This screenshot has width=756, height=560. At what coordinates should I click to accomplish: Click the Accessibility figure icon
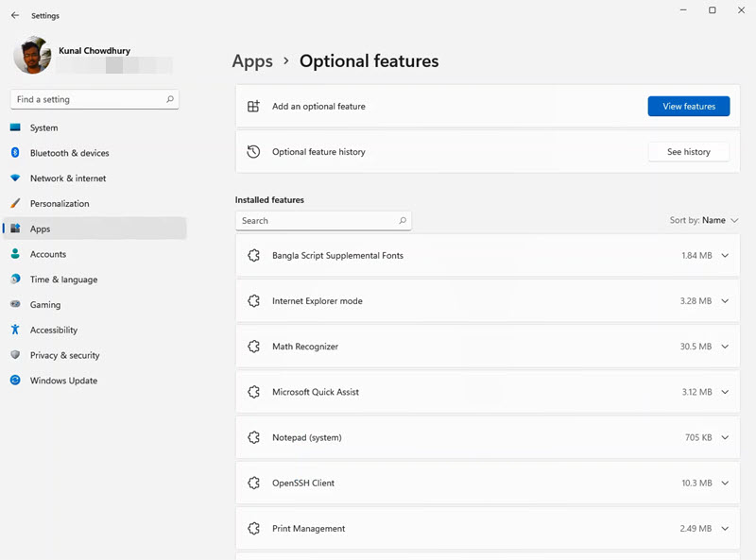[x=15, y=330]
